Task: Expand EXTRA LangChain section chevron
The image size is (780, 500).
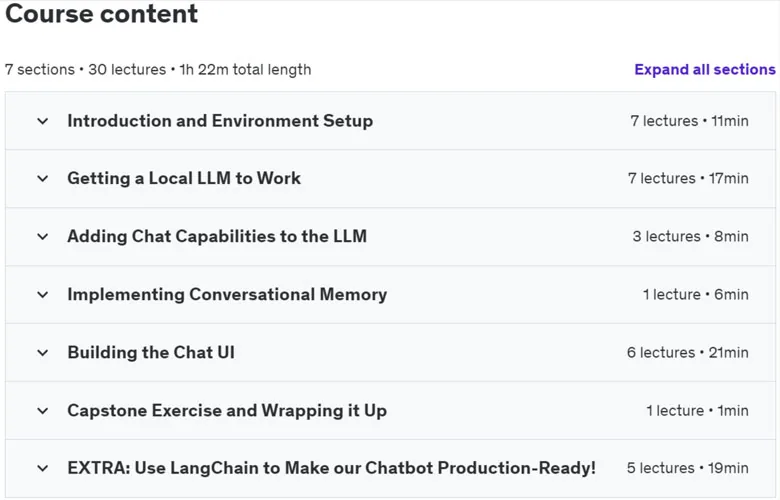Action: coord(43,469)
